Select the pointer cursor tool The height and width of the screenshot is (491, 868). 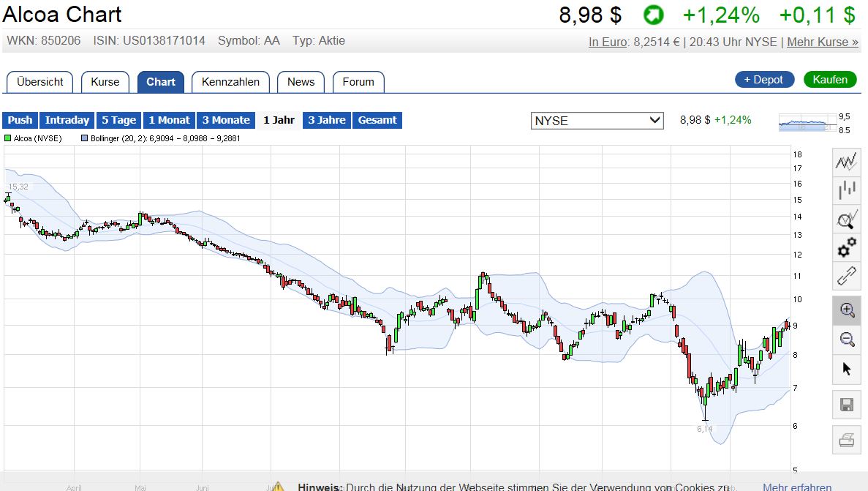(x=846, y=369)
